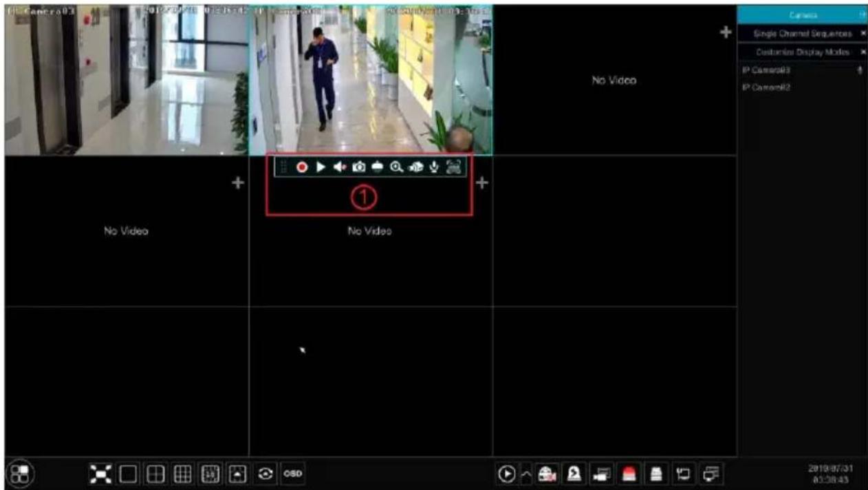Select IP Camera03 in the camera list
Viewport: 868px width, 490px height.
click(767, 70)
